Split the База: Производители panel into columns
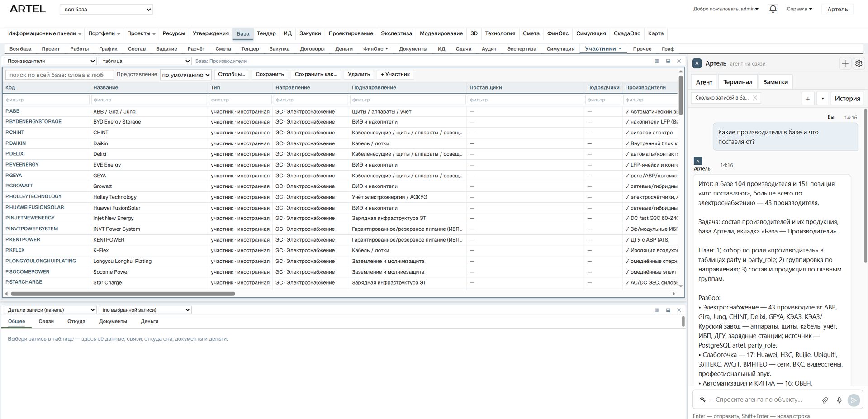 (x=656, y=61)
